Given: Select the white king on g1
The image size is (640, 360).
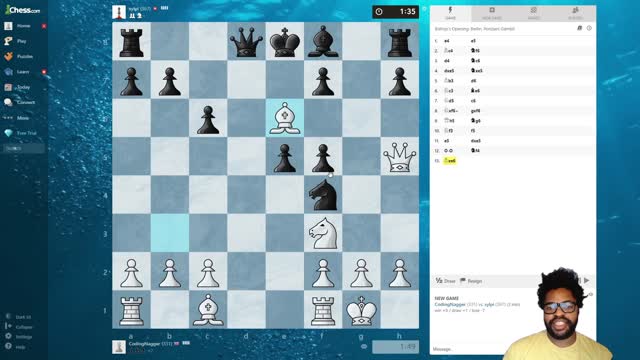Looking at the screenshot, I should coord(361,310).
